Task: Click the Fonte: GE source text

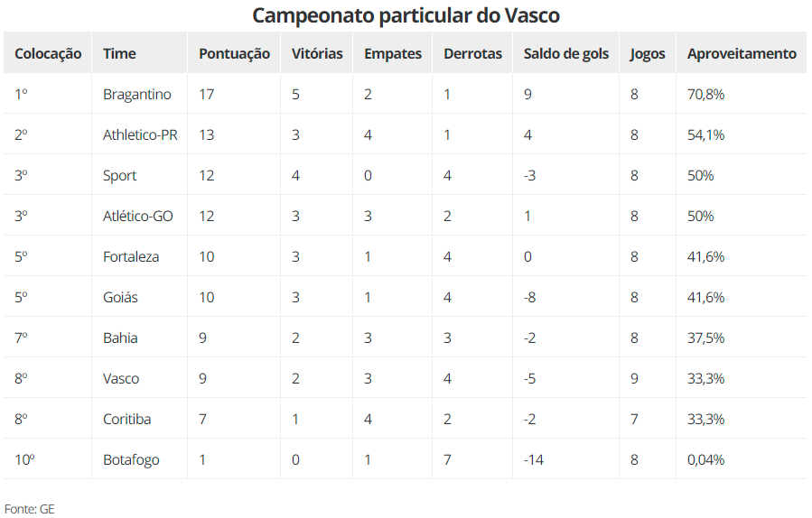Action: (x=30, y=508)
